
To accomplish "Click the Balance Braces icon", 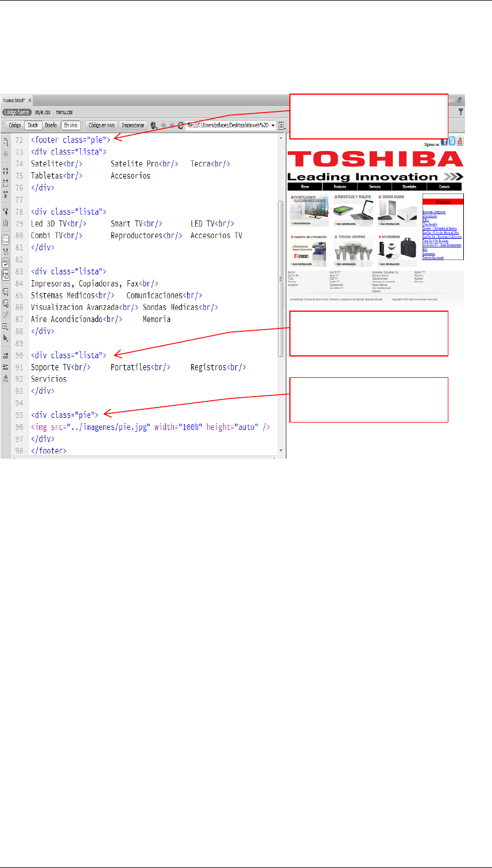I will 6,223.
